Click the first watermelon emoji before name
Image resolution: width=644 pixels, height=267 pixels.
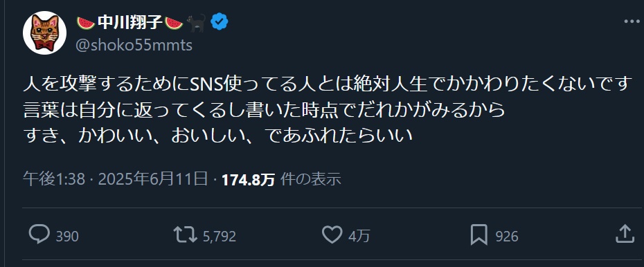tap(85, 24)
